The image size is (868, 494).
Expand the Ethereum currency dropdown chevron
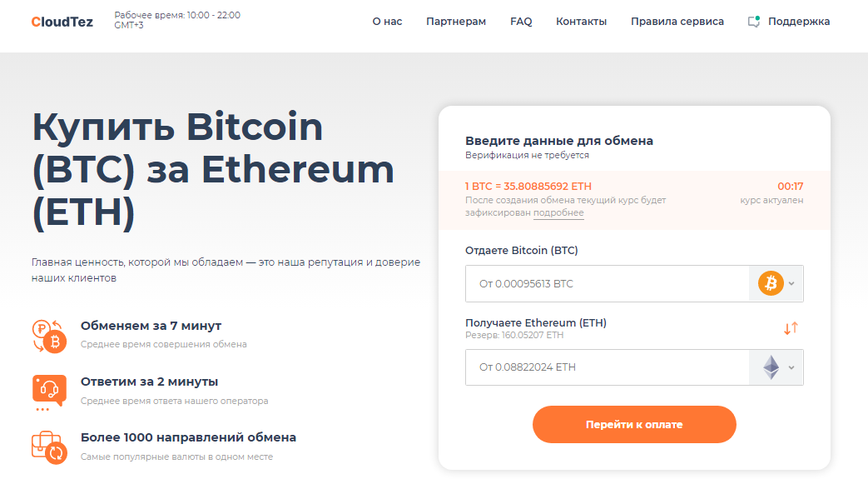click(791, 367)
